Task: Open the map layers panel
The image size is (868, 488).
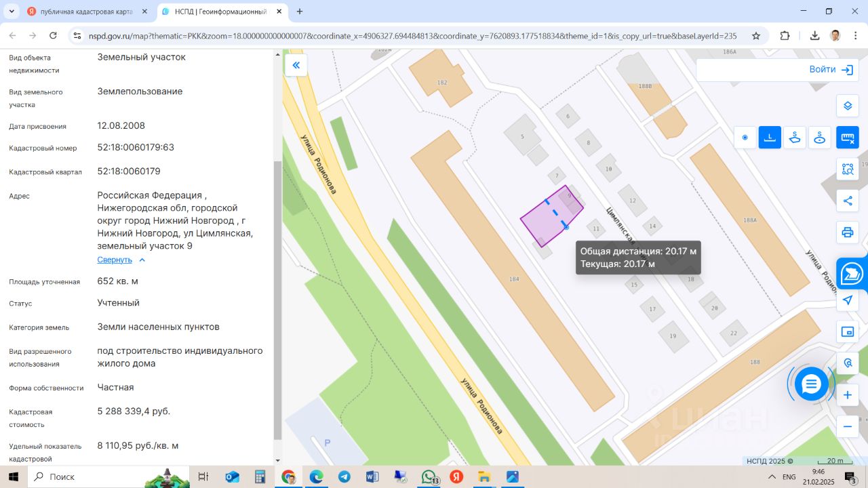Action: [x=847, y=106]
